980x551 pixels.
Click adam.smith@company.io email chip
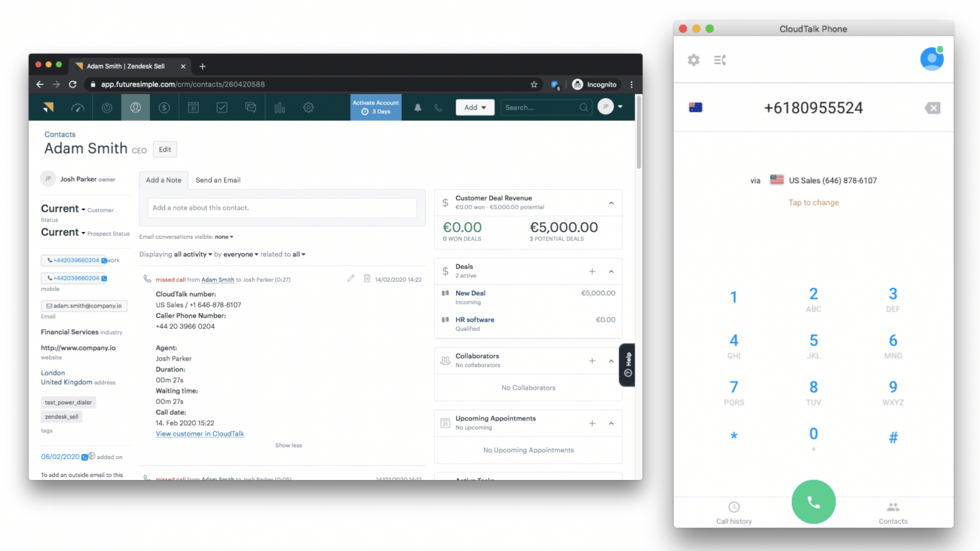[84, 305]
